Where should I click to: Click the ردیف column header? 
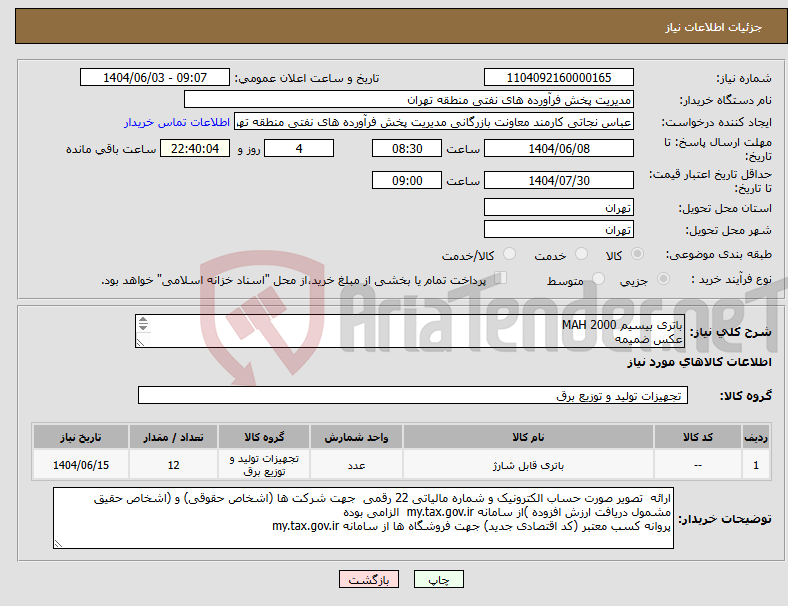click(x=755, y=437)
